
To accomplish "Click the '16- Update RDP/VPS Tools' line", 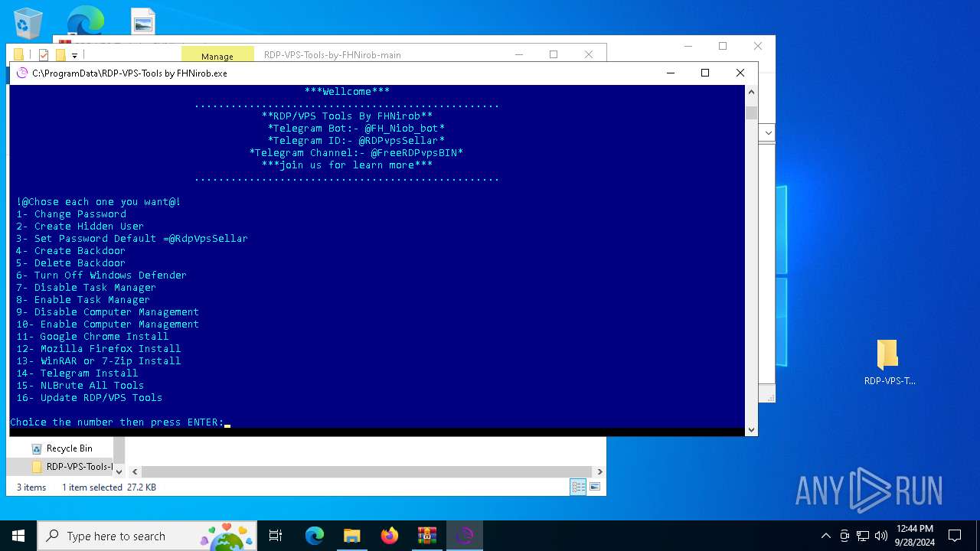I will (x=90, y=398).
